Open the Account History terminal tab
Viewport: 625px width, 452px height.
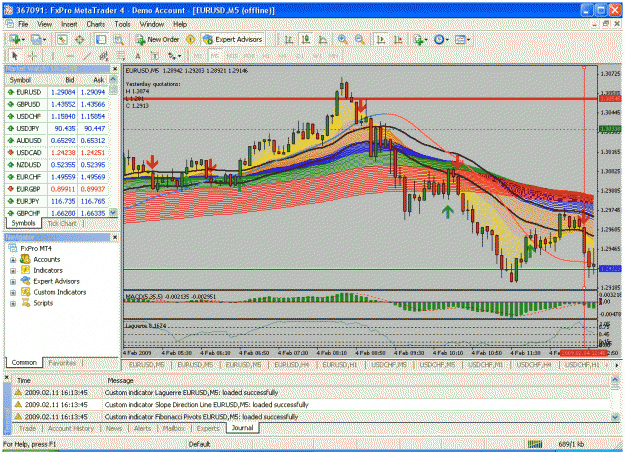point(71,428)
